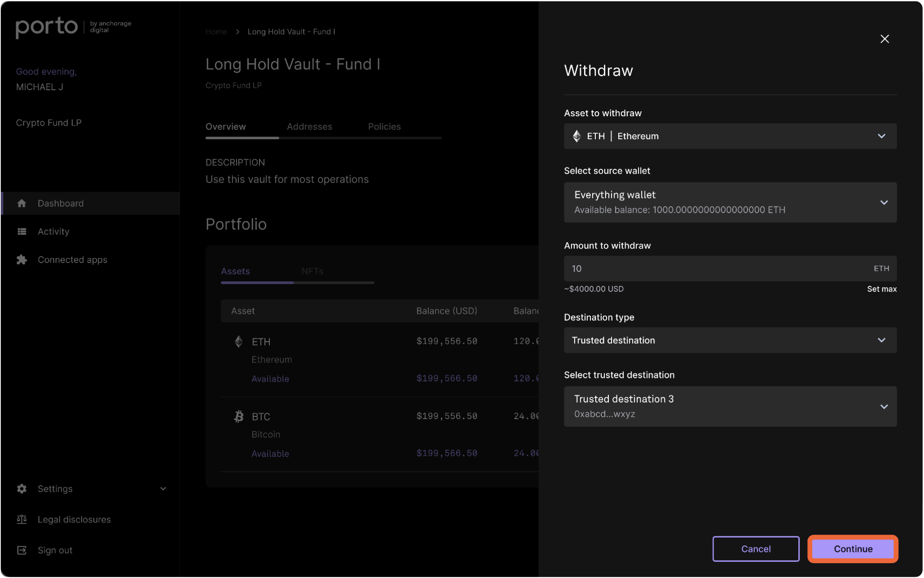Select the NFTs portfolio tab

[x=312, y=271]
